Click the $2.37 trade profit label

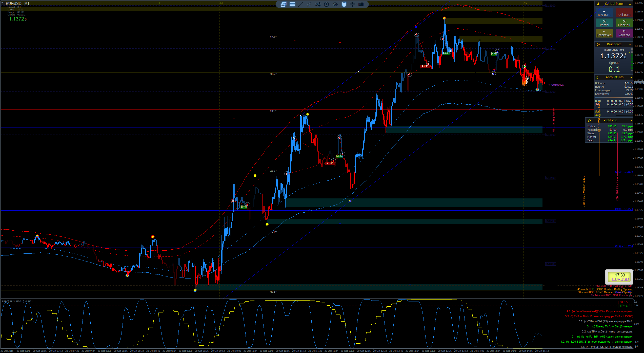[x=446, y=53]
